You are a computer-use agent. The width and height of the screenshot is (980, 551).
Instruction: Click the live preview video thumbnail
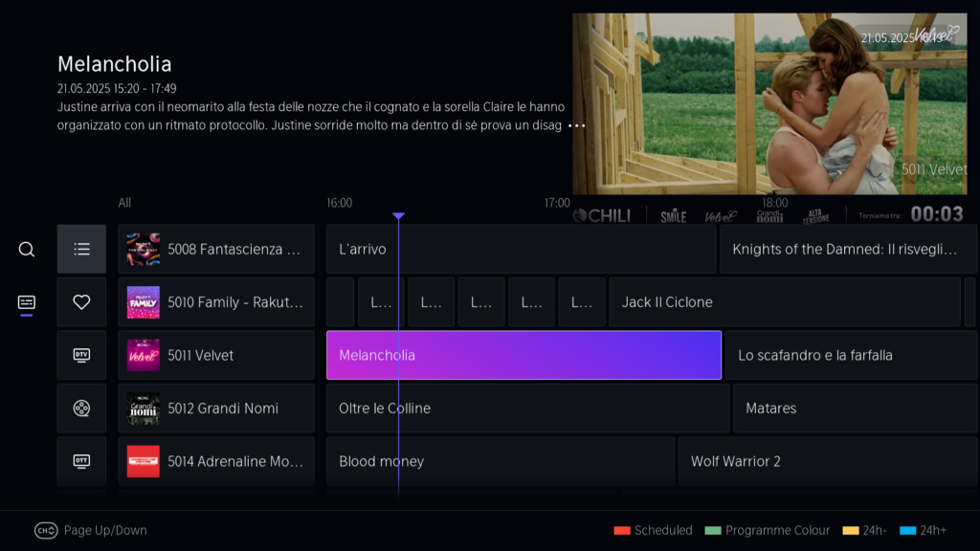tap(770, 103)
